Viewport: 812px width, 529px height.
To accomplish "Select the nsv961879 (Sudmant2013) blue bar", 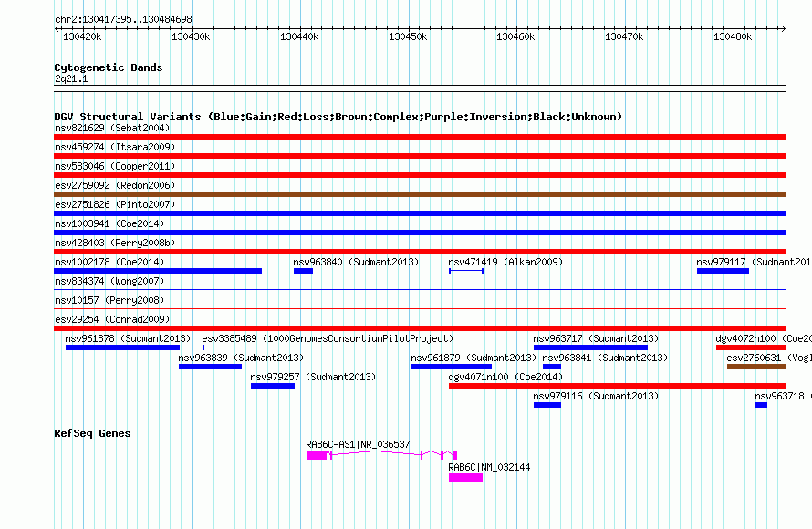I will (x=452, y=367).
